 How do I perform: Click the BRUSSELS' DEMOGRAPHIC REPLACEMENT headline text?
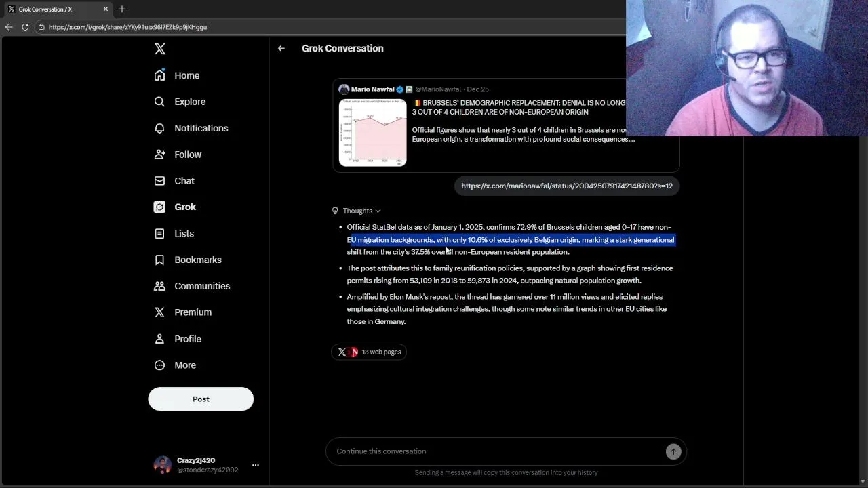(519, 107)
